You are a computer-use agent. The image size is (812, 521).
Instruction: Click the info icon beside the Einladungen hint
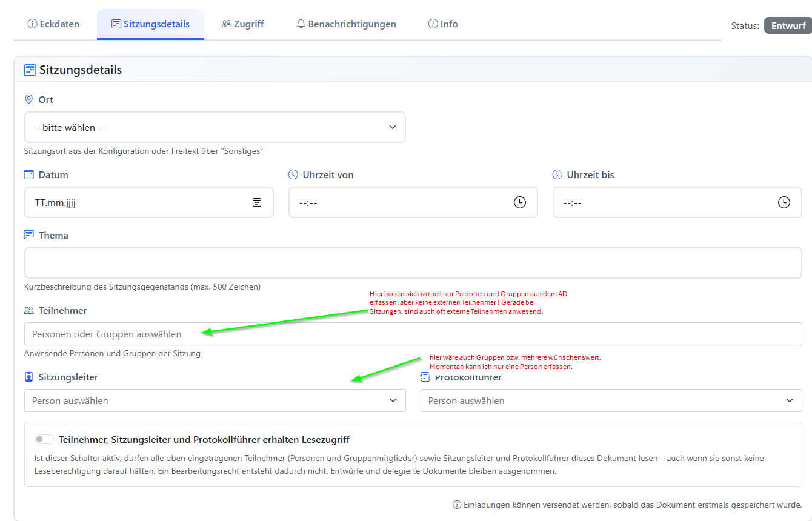coord(457,505)
